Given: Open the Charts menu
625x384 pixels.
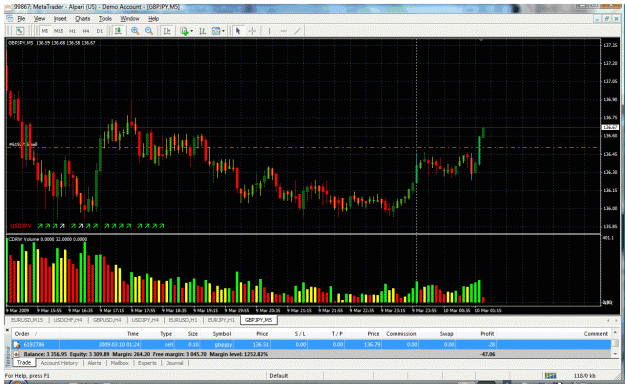Looking at the screenshot, I should (x=83, y=19).
